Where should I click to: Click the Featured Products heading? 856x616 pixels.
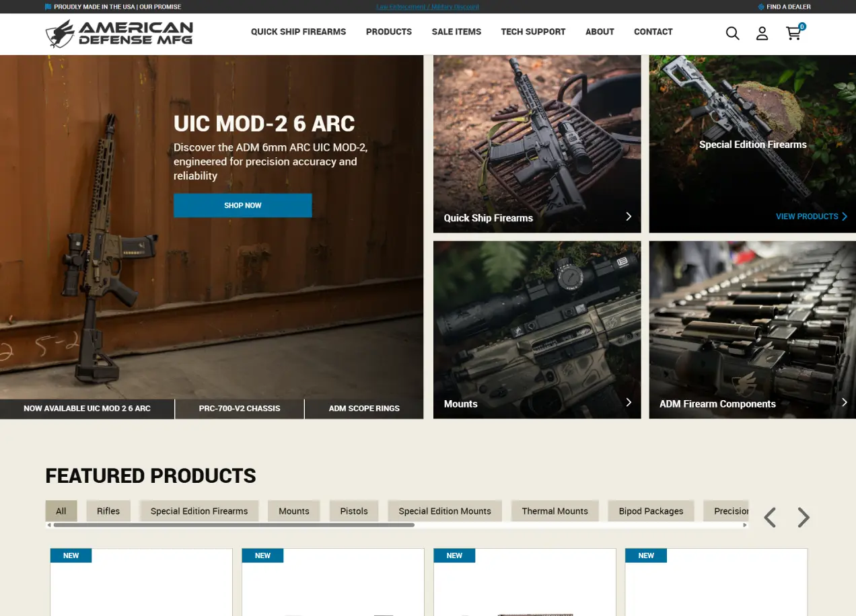(151, 475)
